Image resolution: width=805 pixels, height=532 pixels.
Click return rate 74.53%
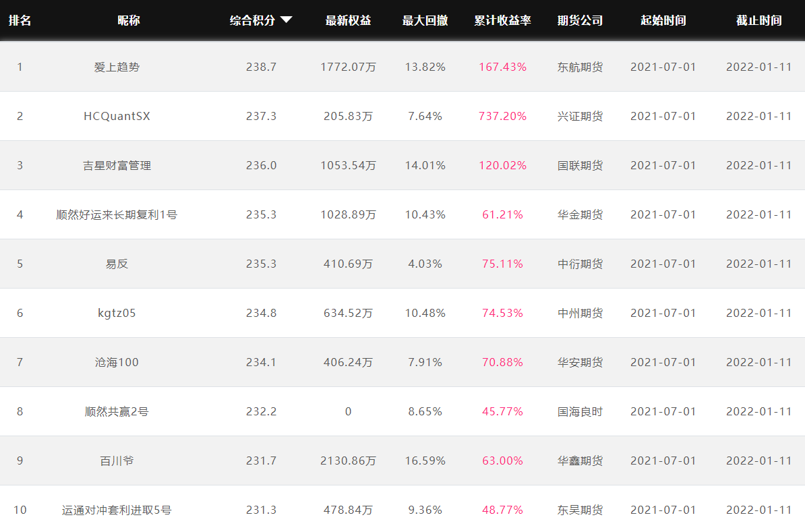pos(502,314)
